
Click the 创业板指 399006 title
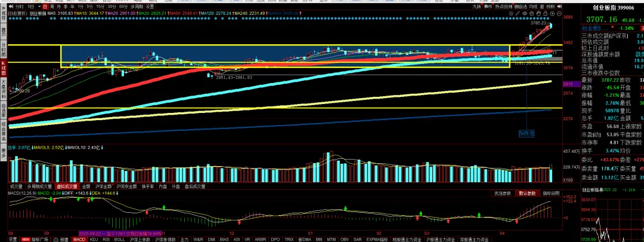[x=613, y=7]
